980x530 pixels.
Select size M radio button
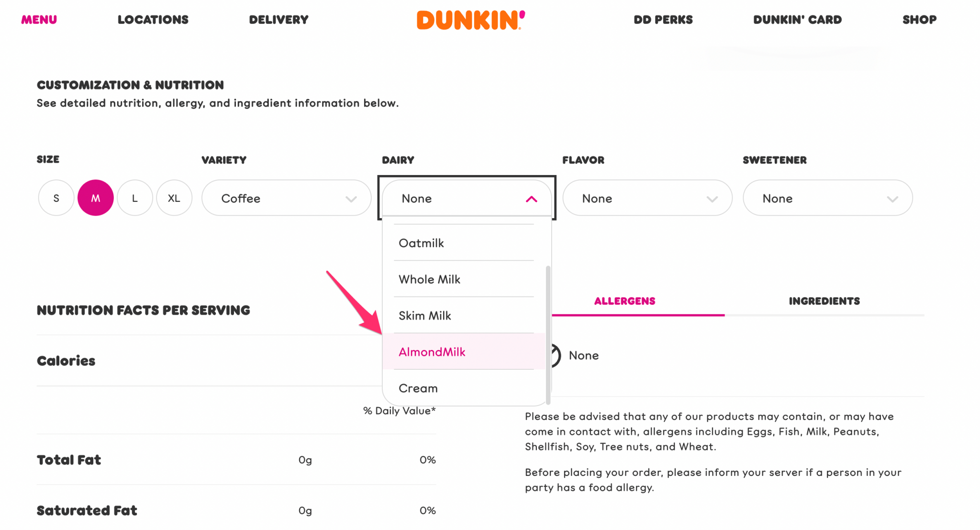[95, 198]
